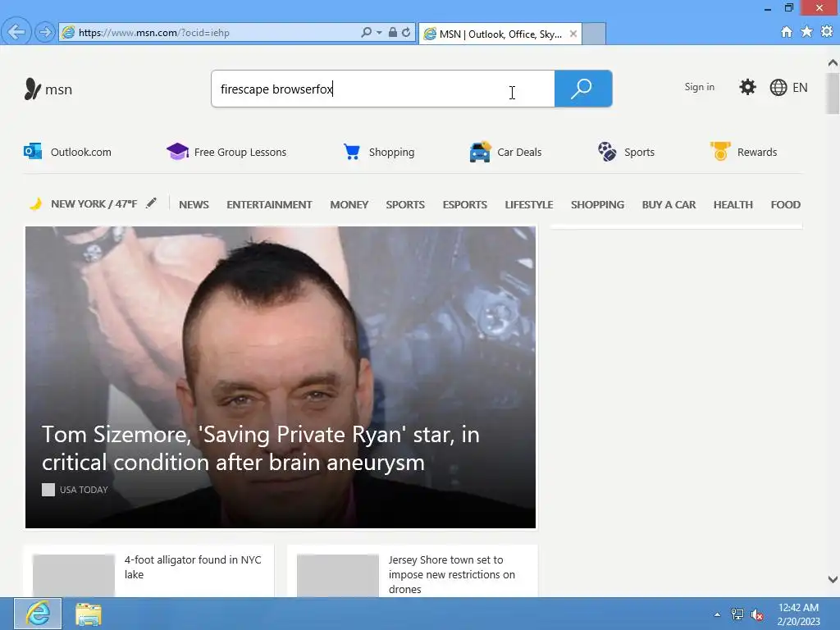The height and width of the screenshot is (630, 840).
Task: Open the HEALTH navigation item
Action: coord(733,204)
